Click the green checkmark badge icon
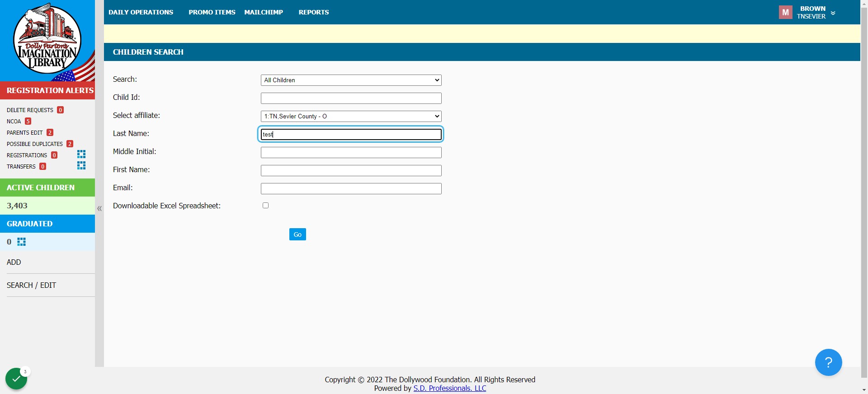Screen dimensions: 868x394 point(16,379)
